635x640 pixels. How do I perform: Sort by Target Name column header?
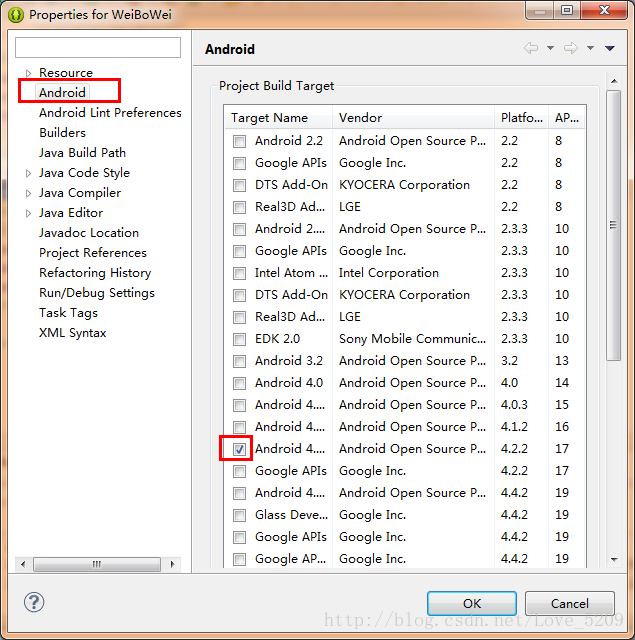point(278,118)
